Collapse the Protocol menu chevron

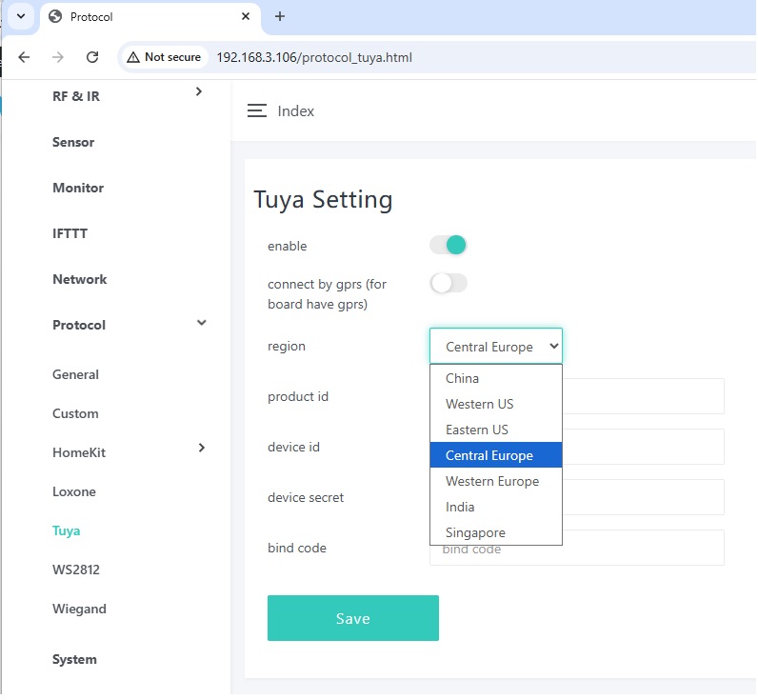tap(202, 323)
